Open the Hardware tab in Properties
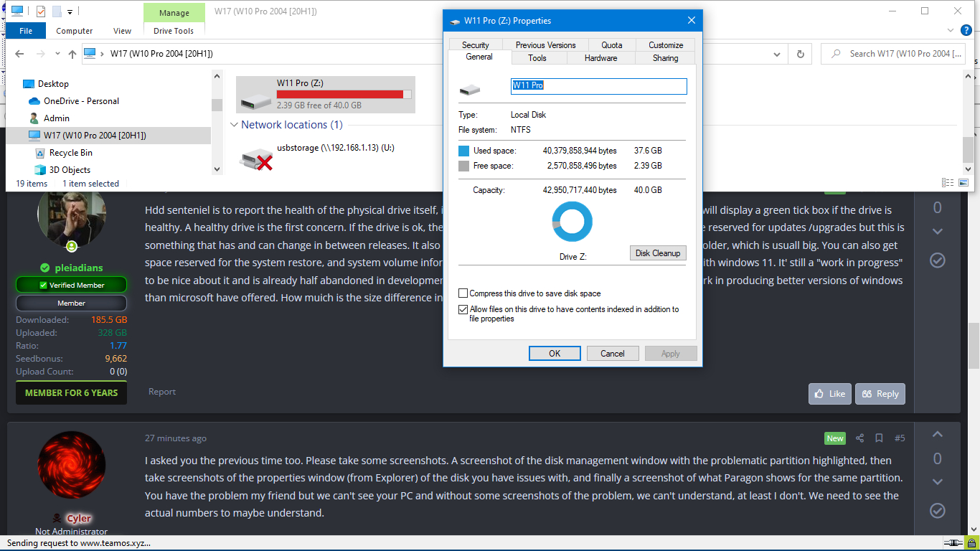 [x=600, y=58]
